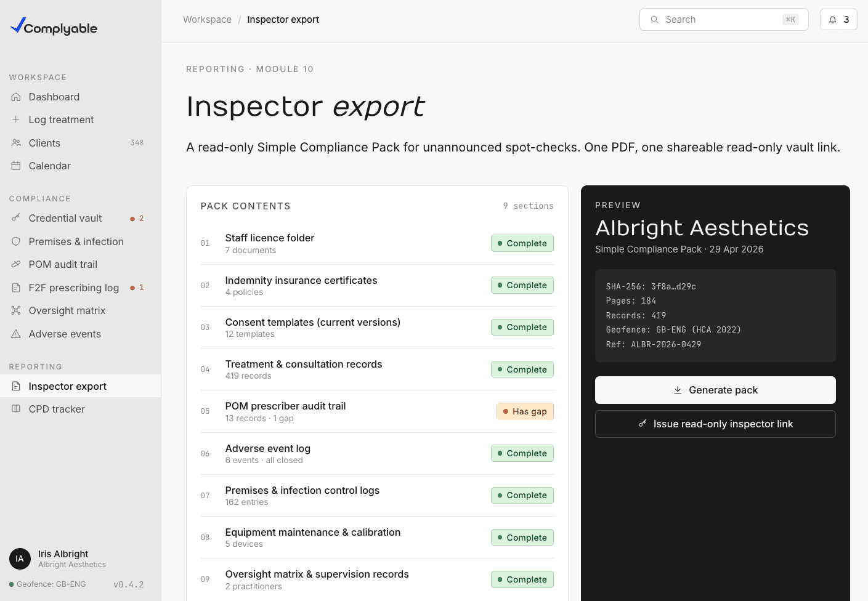Click the ⌘K shortcut hint

[x=790, y=20]
